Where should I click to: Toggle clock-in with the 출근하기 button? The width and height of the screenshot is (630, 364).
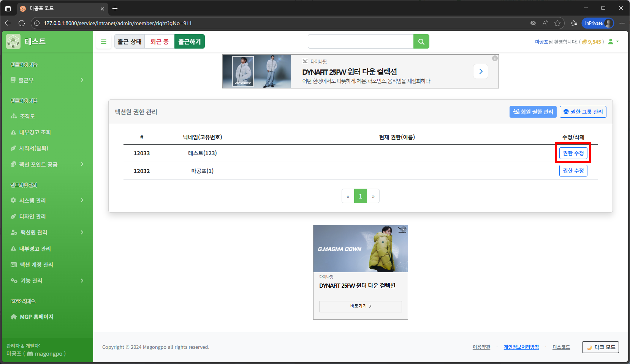[x=189, y=41]
